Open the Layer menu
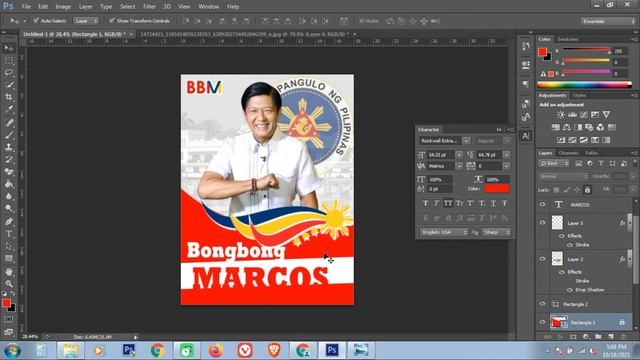Screen dimensions: 640x360 click(85, 7)
